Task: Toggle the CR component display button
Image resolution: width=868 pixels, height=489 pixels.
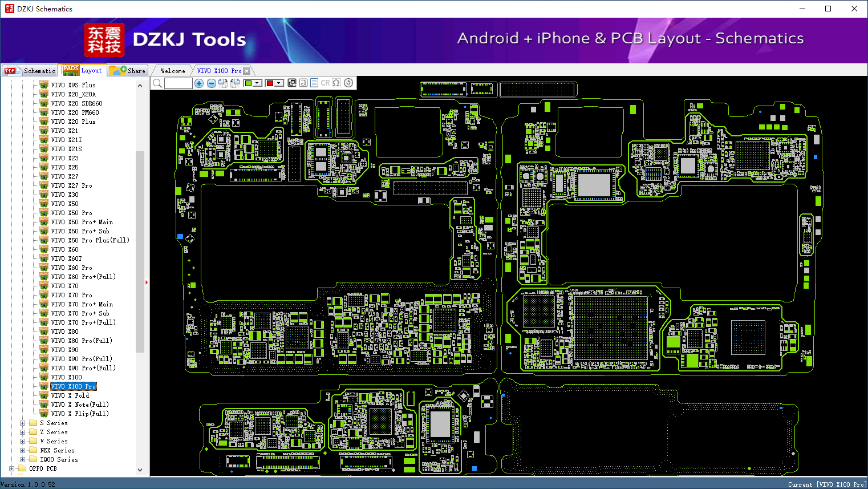Action: pyautogui.click(x=325, y=83)
